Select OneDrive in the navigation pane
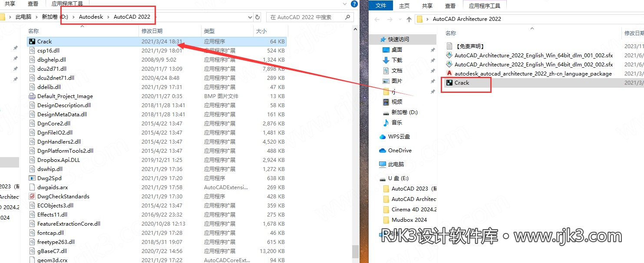Image resolution: width=644 pixels, height=263 pixels. point(396,151)
